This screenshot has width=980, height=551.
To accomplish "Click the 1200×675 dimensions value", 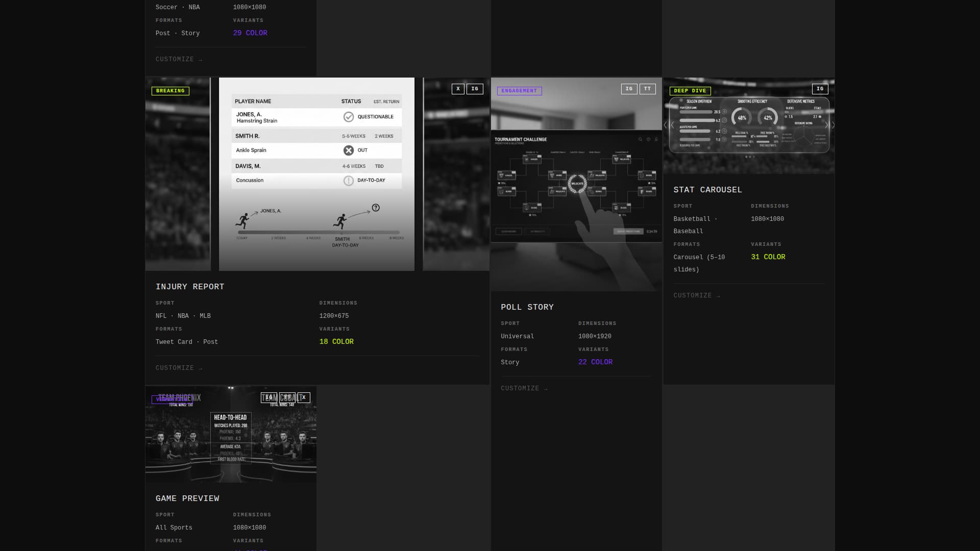I will click(x=334, y=316).
